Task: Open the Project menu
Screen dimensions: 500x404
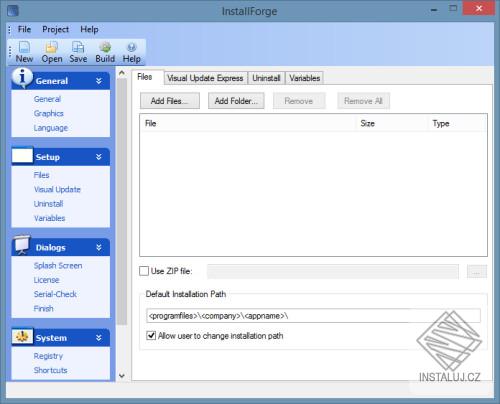Action: coord(55,29)
